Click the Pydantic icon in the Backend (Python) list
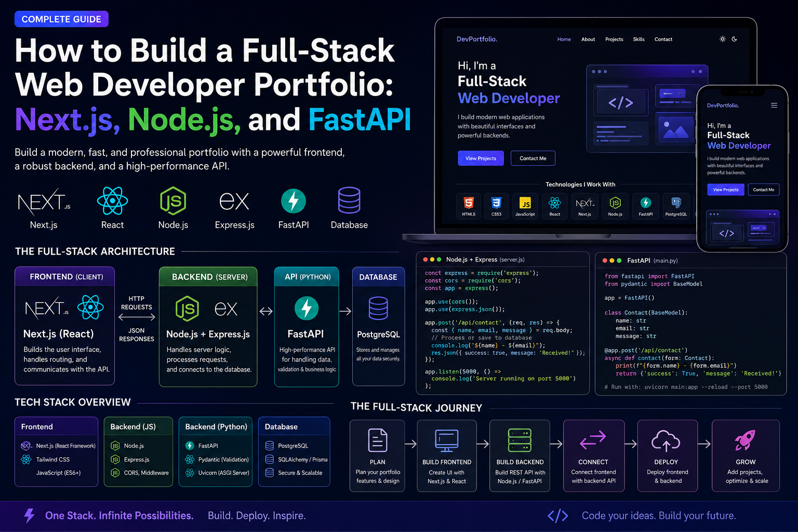 [x=190, y=459]
